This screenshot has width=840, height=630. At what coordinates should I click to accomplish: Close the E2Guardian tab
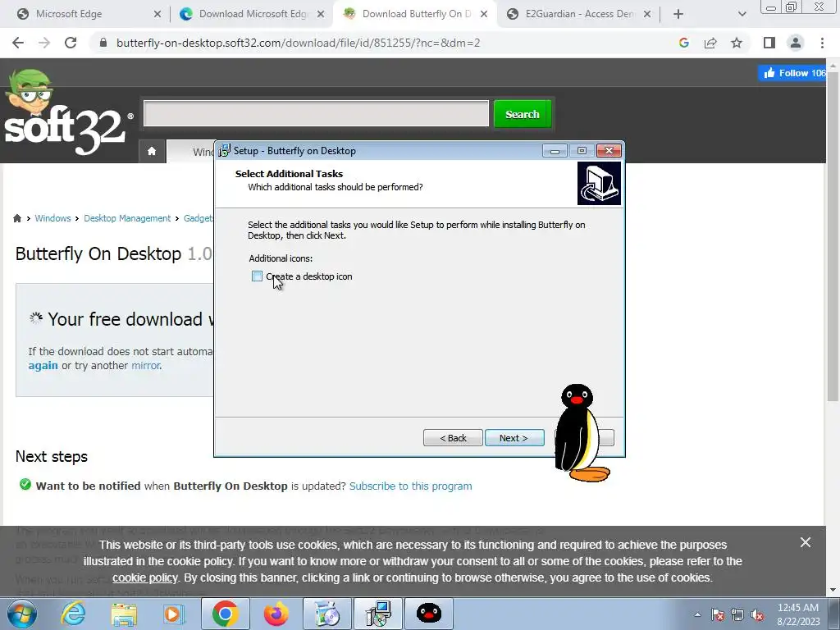click(x=647, y=15)
